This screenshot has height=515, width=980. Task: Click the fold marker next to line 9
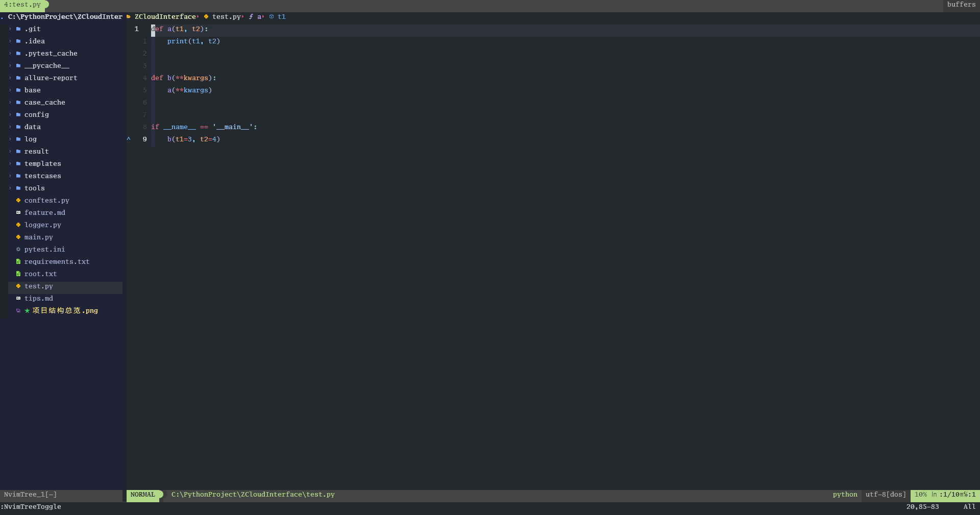(x=128, y=139)
